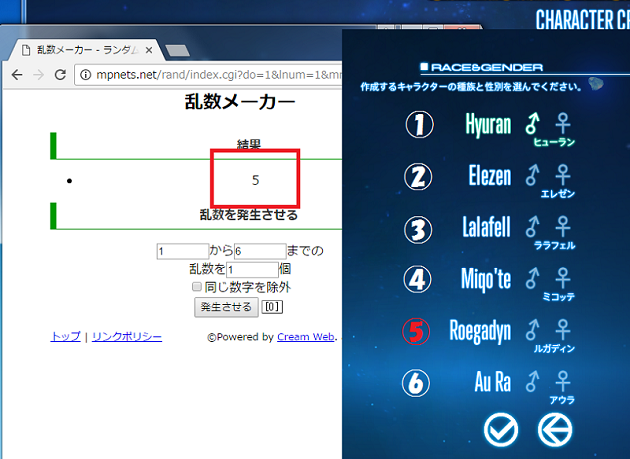Reload the page in the browser
This screenshot has height=459, width=630.
tap(60, 75)
